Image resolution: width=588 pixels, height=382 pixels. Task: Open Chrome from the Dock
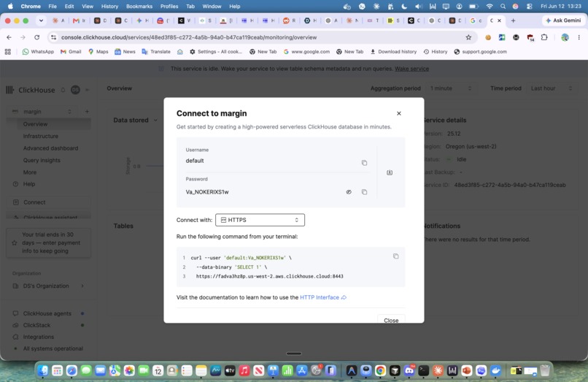click(380, 371)
